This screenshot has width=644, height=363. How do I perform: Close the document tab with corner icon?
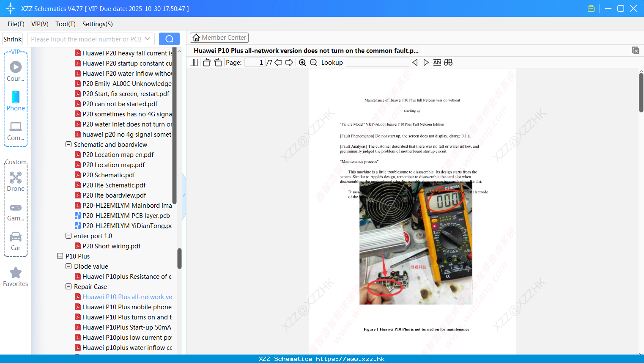pos(636,50)
